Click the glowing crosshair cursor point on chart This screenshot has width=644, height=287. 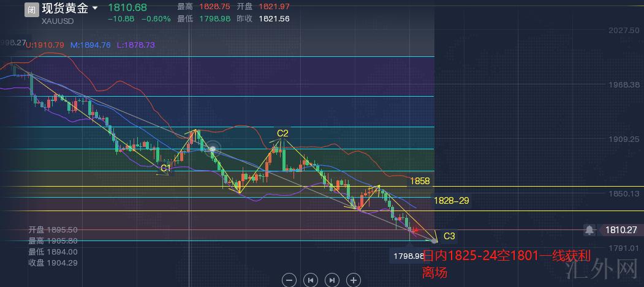point(213,148)
